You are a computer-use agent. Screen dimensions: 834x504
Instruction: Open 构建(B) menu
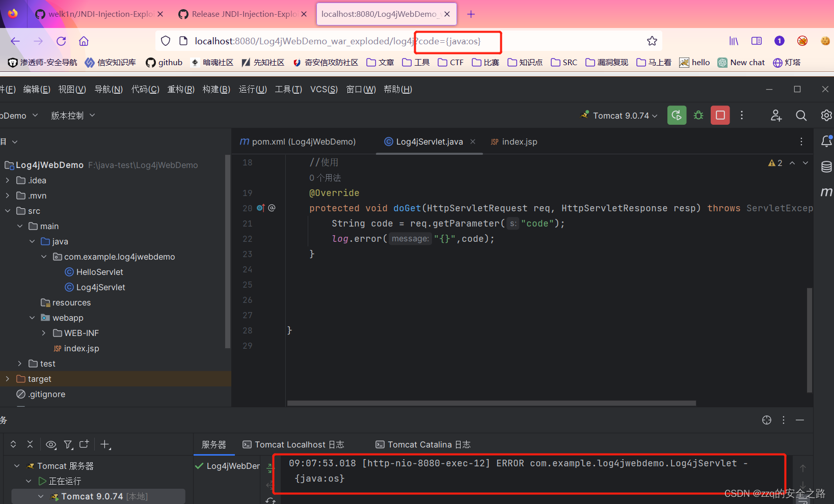(x=217, y=89)
